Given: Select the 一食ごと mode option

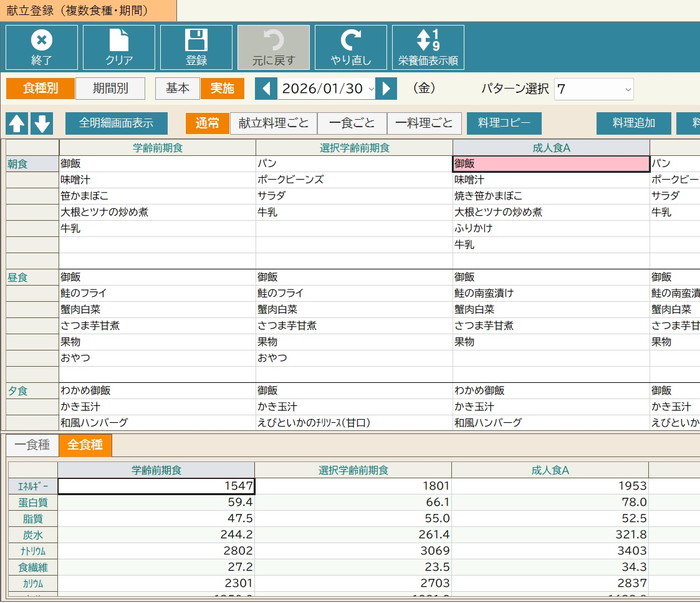Looking at the screenshot, I should click(x=352, y=124).
